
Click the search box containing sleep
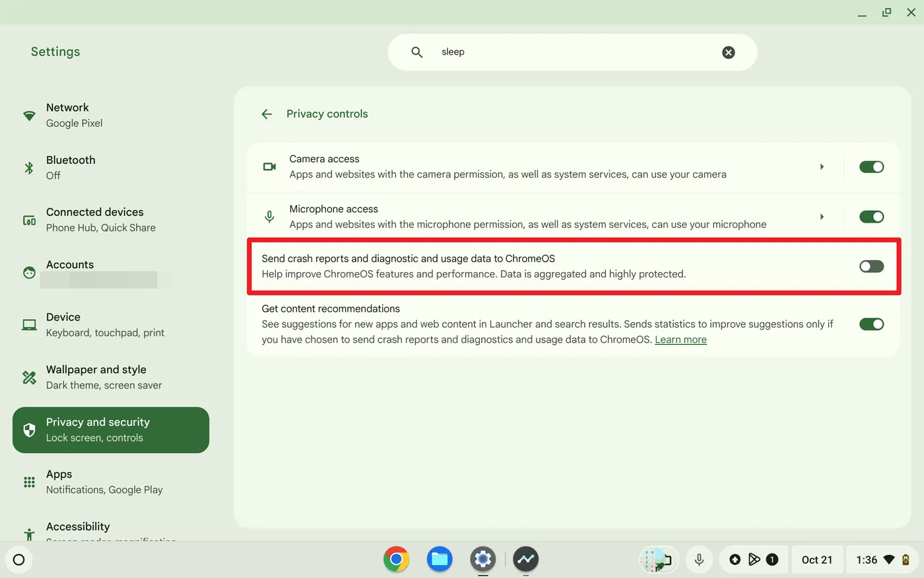572,52
